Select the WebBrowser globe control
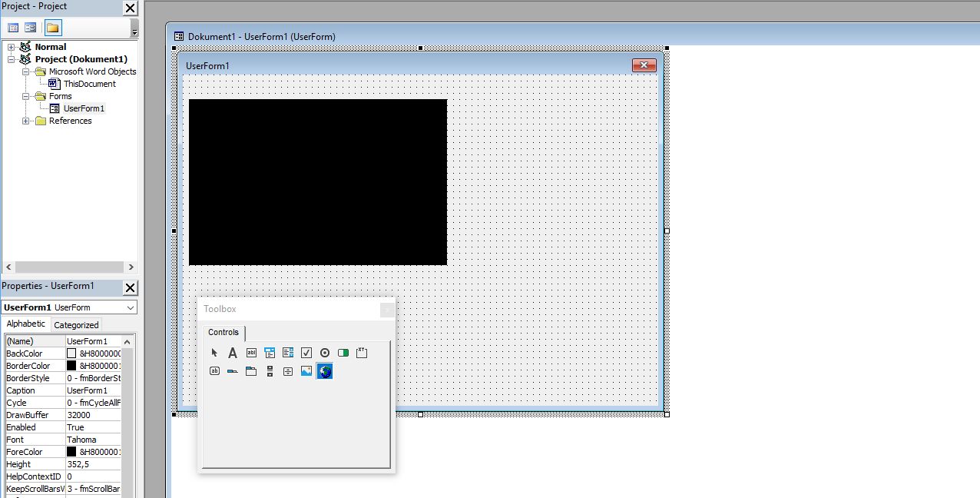The width and height of the screenshot is (980, 498). (325, 371)
